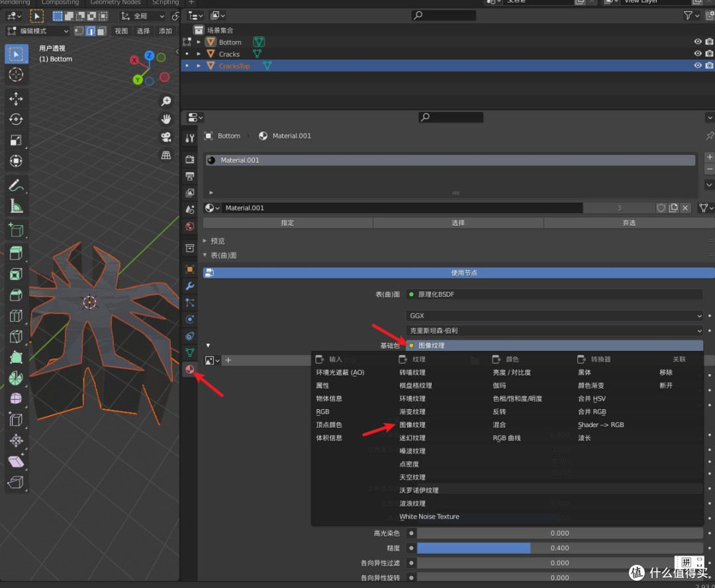Select the Move tool in the toolbar
715x588 pixels.
[x=16, y=99]
